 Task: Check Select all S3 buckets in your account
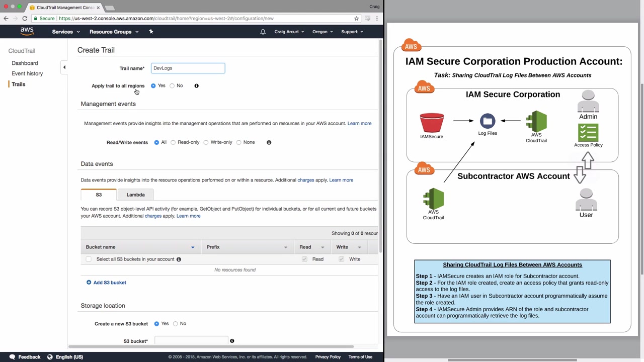89,259
